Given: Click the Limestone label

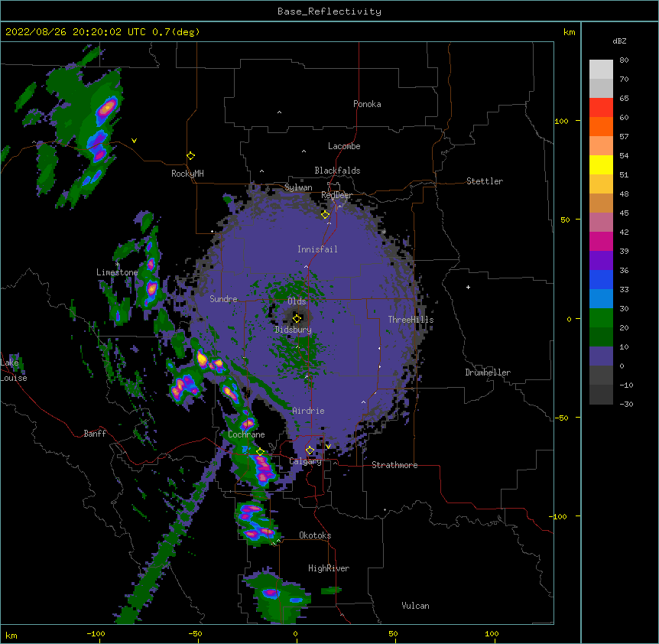Looking at the screenshot, I should (x=117, y=272).
